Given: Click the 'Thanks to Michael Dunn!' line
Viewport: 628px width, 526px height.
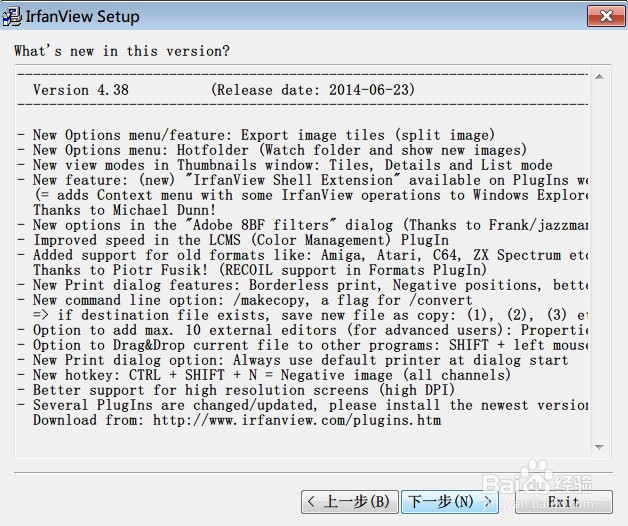Looking at the screenshot, I should (x=125, y=210).
